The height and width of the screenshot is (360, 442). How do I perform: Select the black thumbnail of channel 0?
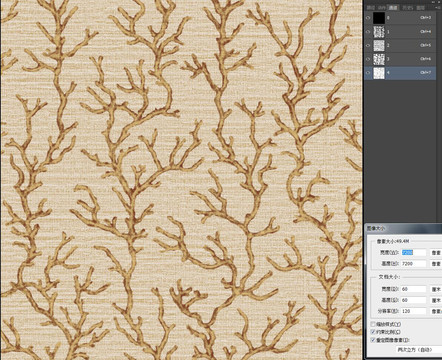click(x=379, y=18)
